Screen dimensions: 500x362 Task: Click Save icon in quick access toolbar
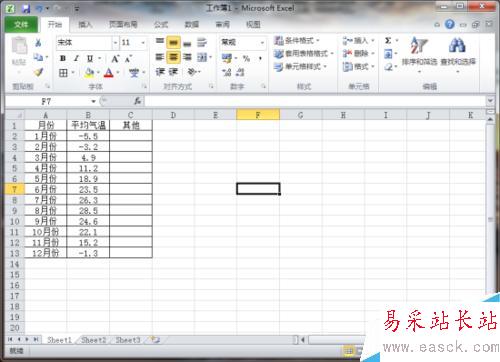(x=26, y=9)
